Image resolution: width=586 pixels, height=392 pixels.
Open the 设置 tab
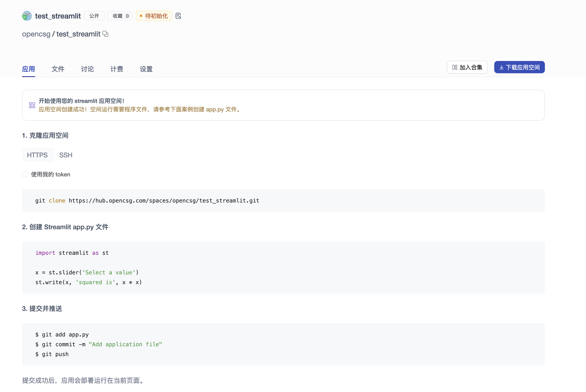pos(146,69)
